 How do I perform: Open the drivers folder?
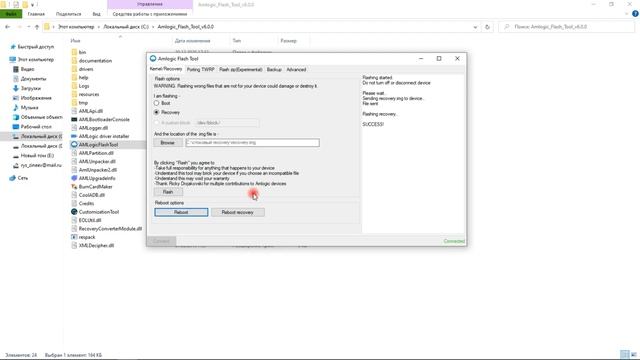86,69
